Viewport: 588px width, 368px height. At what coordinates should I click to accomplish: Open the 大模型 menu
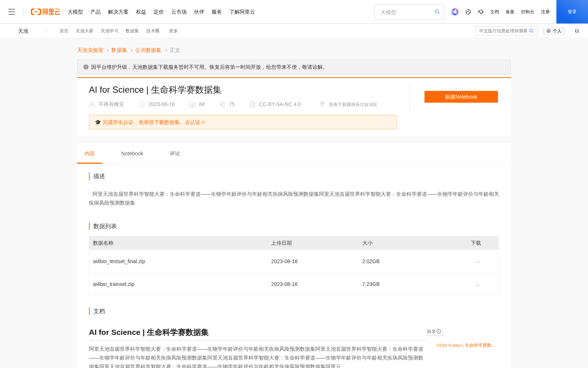point(75,12)
